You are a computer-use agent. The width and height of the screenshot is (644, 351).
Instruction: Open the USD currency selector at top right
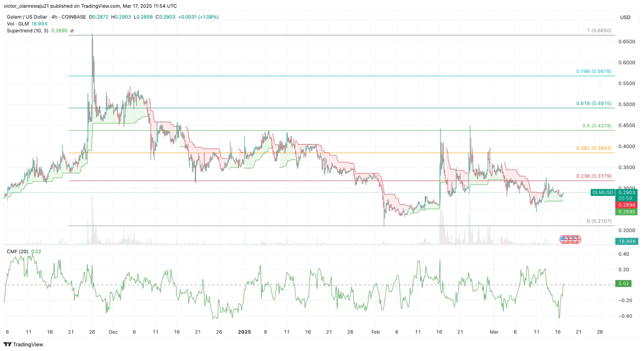click(625, 17)
